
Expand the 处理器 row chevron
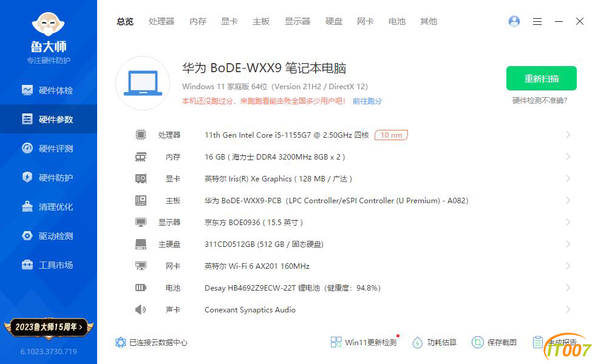tap(568, 135)
